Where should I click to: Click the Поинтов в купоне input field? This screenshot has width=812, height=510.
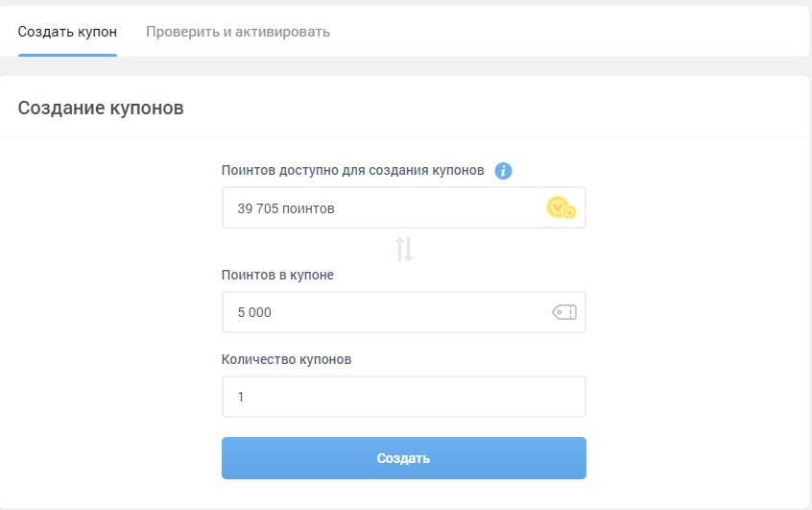384,312
